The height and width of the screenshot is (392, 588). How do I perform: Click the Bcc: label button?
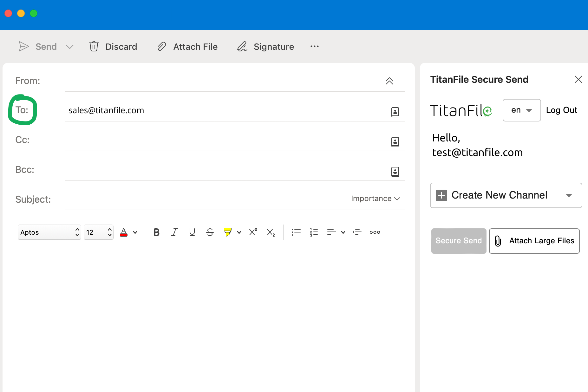(25, 170)
